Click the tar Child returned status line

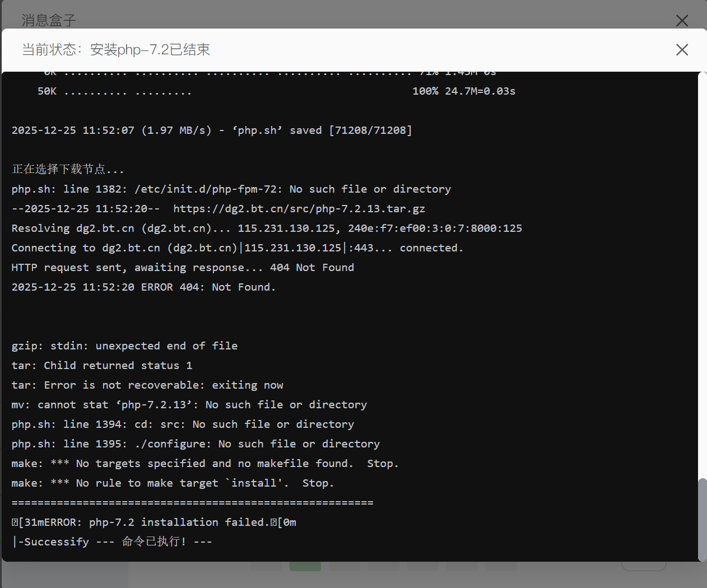[102, 366]
